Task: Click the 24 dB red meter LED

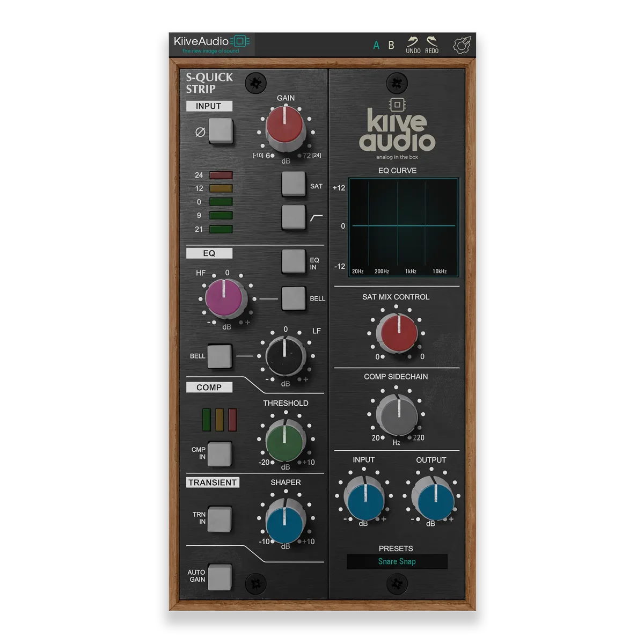Action: 221,175
